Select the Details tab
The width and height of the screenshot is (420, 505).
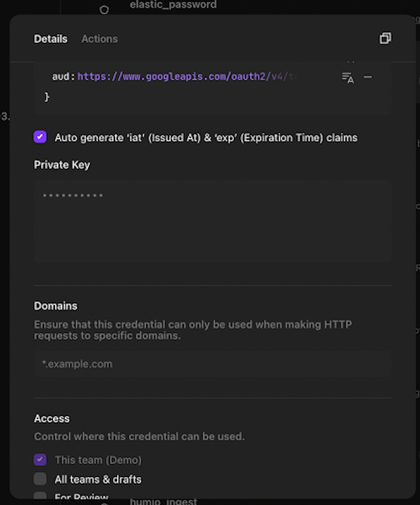[x=51, y=39]
